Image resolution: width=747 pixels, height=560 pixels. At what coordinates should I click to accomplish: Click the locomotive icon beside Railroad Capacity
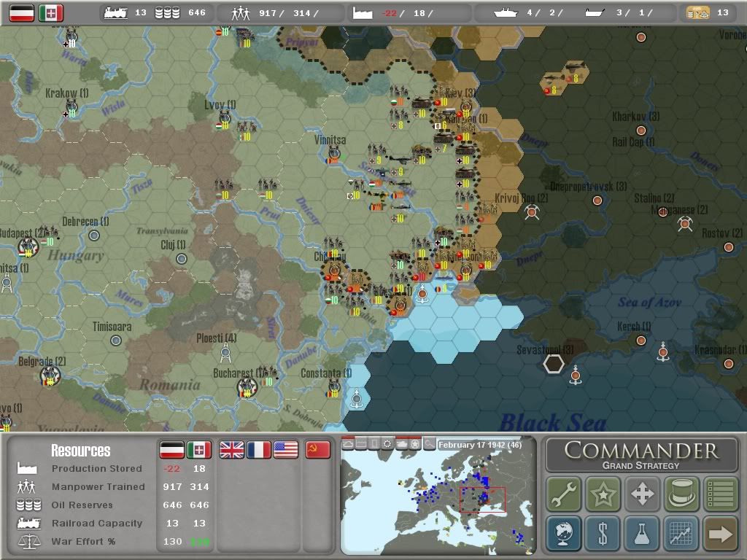click(x=28, y=524)
